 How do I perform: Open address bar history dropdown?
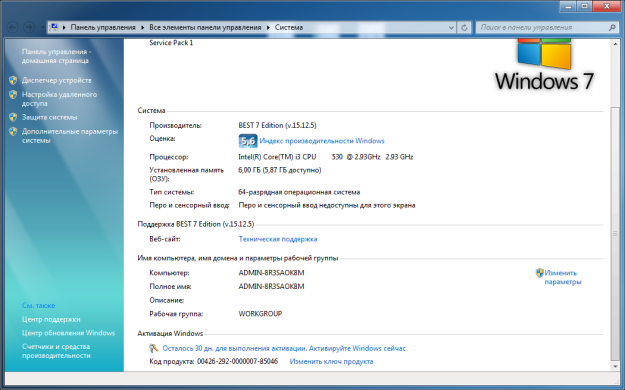(x=451, y=28)
